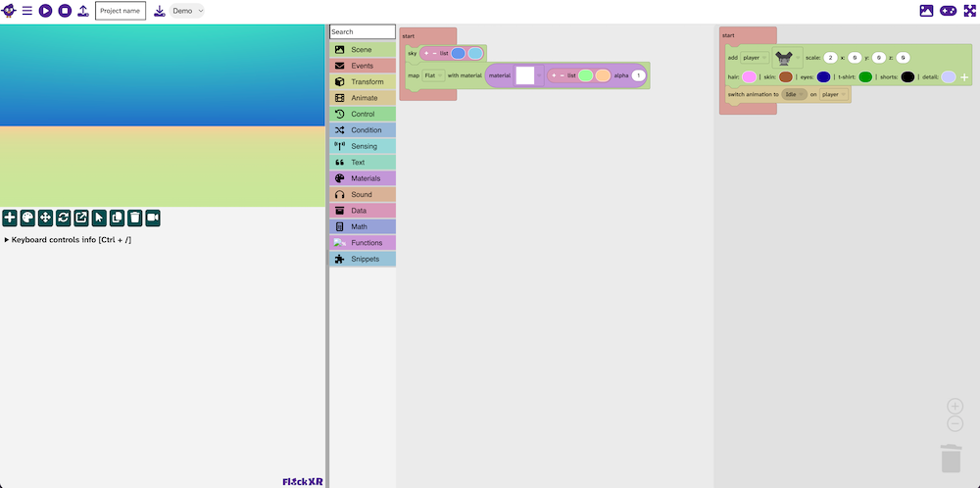This screenshot has height=488, width=980.
Task: Open the Snippets block category
Action: click(363, 259)
